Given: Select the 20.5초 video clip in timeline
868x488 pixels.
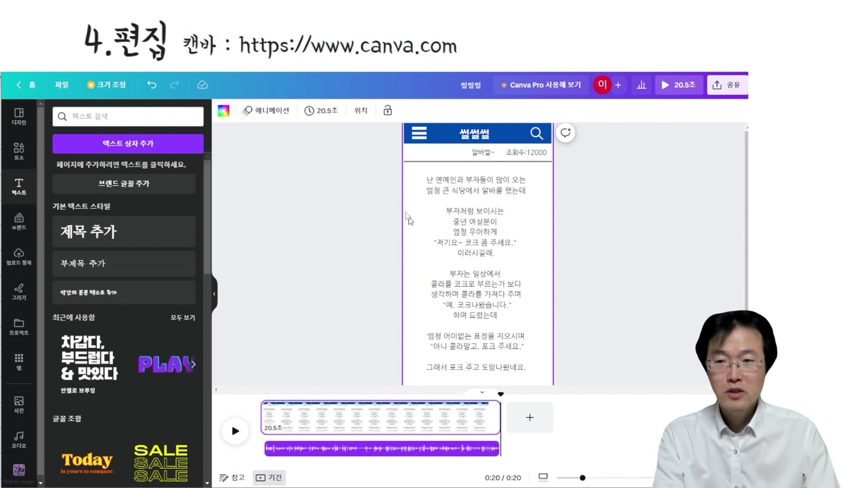Looking at the screenshot, I should [x=380, y=418].
